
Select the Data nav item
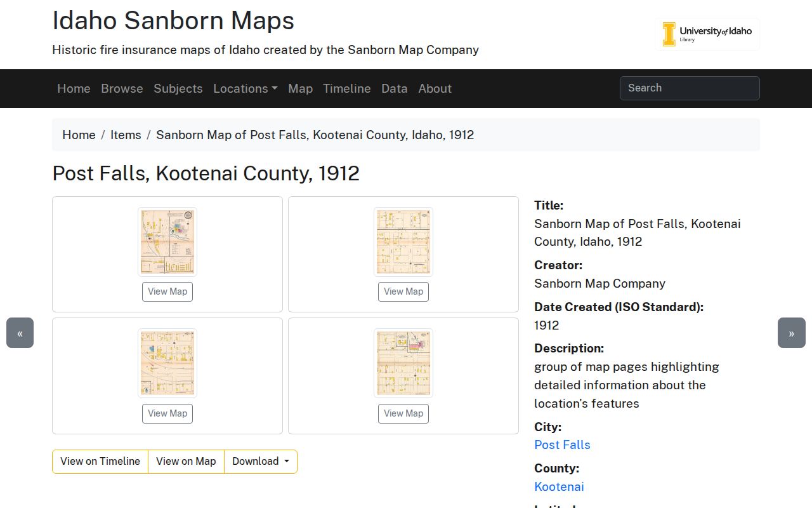click(395, 88)
